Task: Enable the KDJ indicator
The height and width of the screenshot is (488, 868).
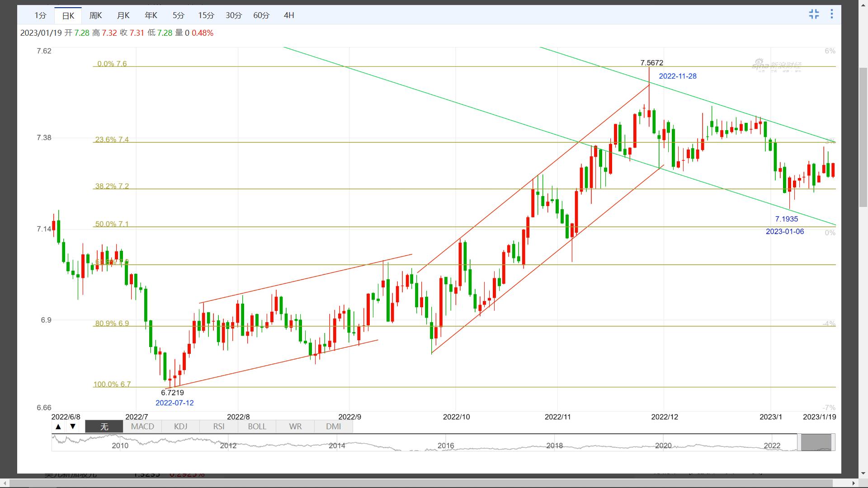Action: [x=180, y=427]
